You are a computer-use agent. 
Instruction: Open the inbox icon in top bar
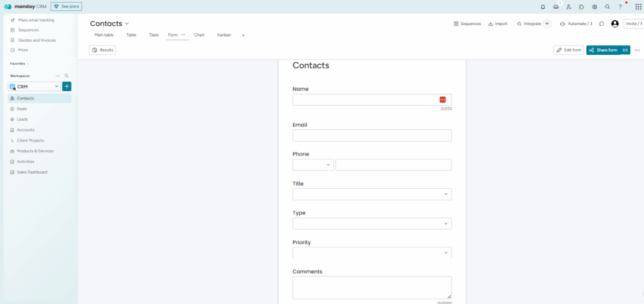tap(556, 7)
